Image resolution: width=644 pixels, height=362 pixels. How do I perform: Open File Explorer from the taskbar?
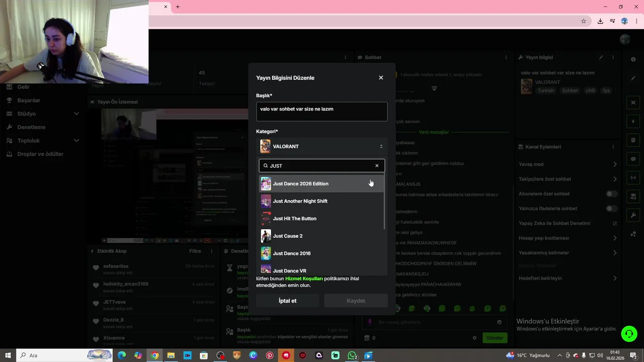171,355
